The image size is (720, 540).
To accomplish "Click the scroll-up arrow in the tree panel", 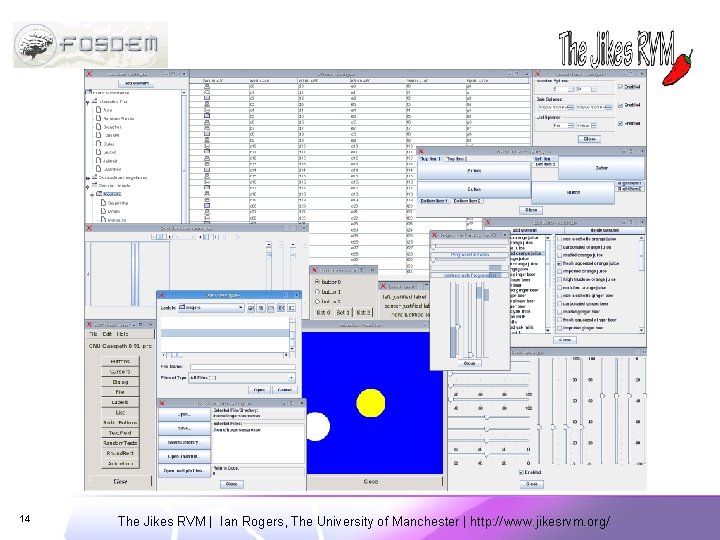I will click(x=184, y=93).
